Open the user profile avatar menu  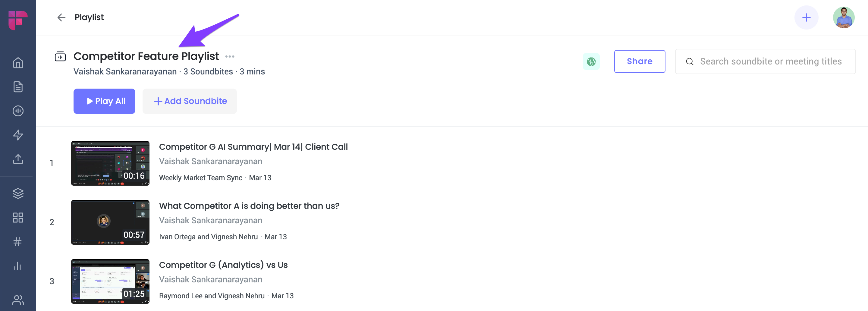pos(843,17)
